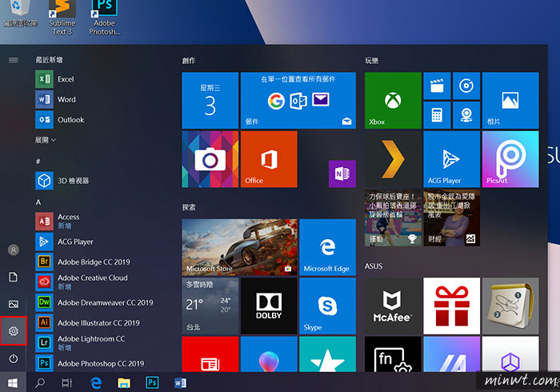Image resolution: width=560 pixels, height=392 pixels.
Task: Open the 相片 photos tile
Action: [510, 100]
